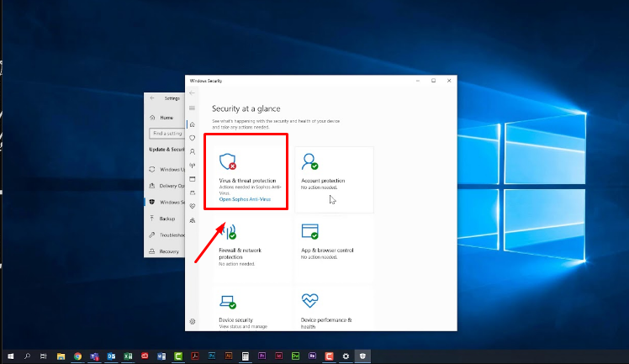The width and height of the screenshot is (629, 364).
Task: Select the family options sidebar icon
Action: [193, 220]
